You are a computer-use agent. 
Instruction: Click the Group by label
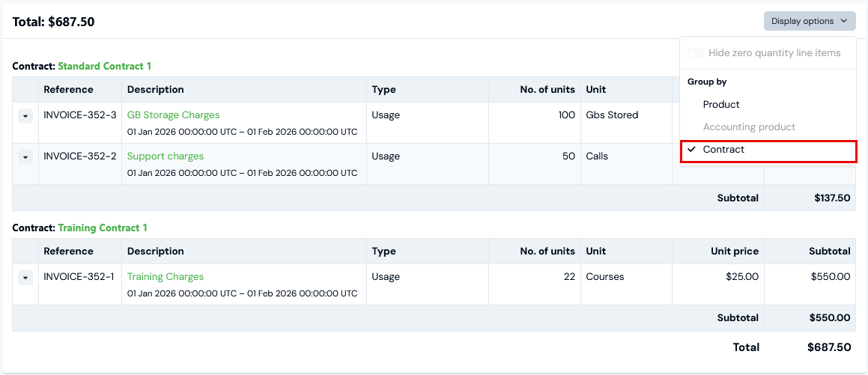coord(707,82)
